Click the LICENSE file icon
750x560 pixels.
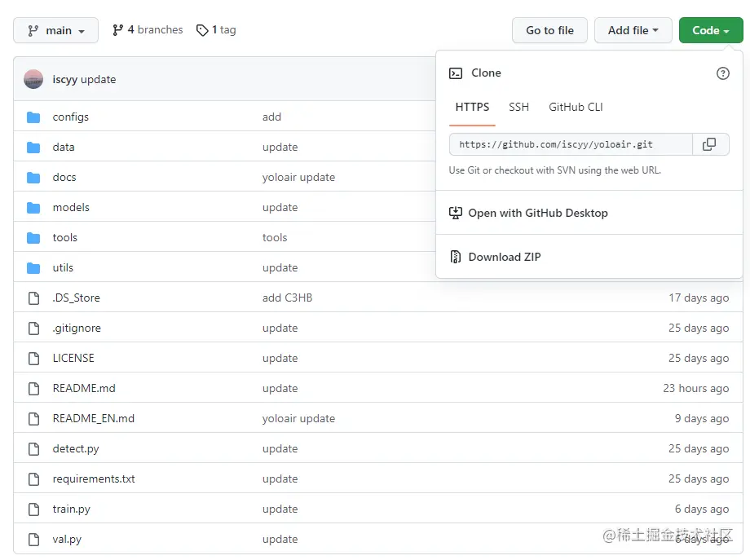[34, 358]
